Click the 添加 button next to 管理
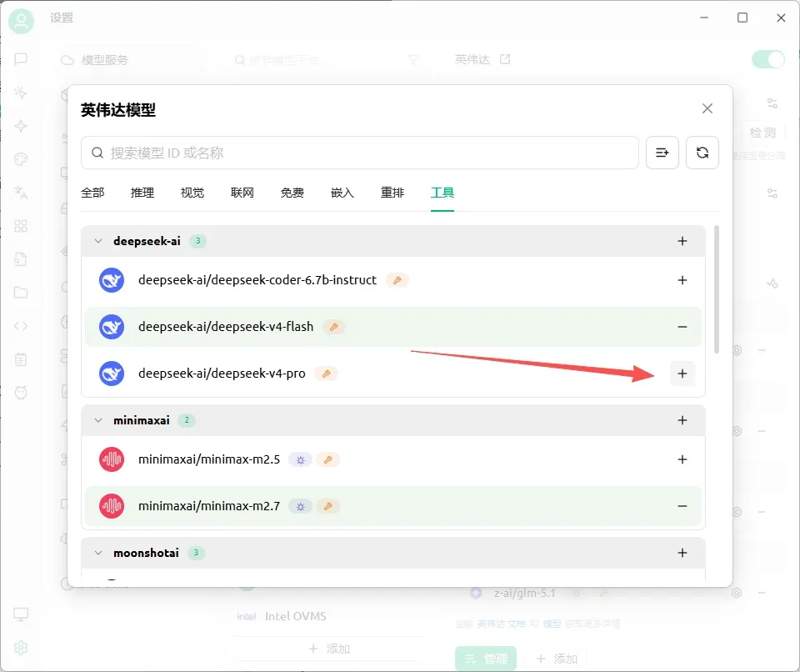 (557, 659)
